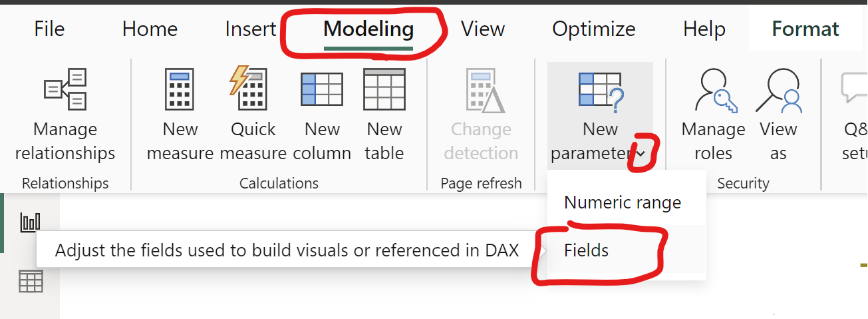Open Quick measure tool
Image resolution: width=868 pixels, height=319 pixels.
[x=253, y=90]
